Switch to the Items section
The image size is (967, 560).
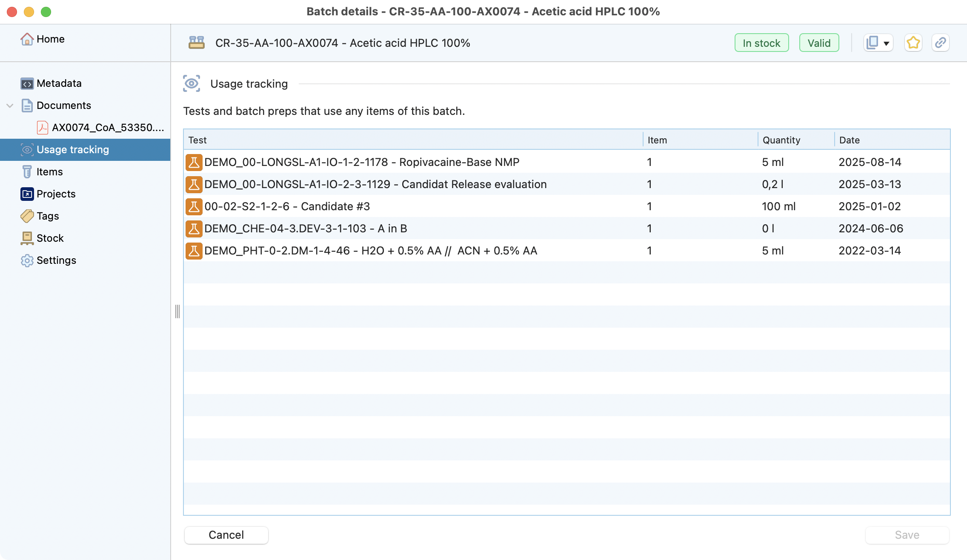pyautogui.click(x=49, y=172)
